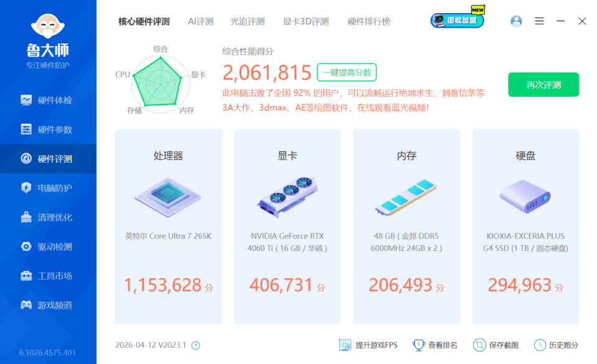597x364 pixels.
Task: Click the 一键提高分数 button
Action: [x=346, y=72]
